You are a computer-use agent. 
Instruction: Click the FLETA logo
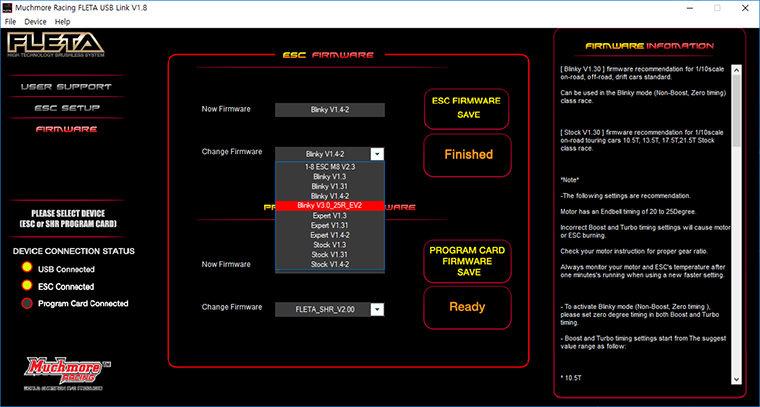click(x=56, y=45)
